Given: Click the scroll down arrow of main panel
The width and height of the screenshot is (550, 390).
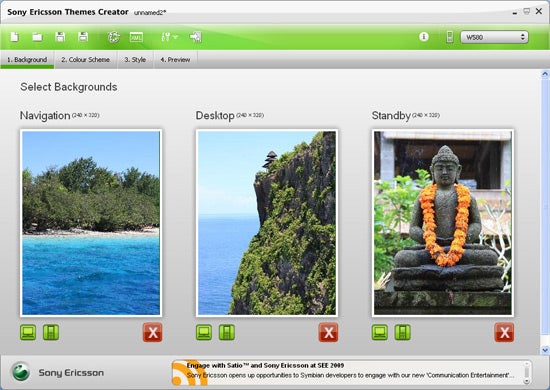Looking at the screenshot, I should 545,350.
